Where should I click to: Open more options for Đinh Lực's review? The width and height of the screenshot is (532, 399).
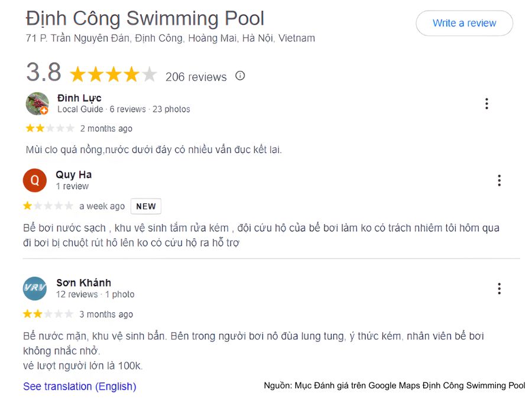pos(486,104)
